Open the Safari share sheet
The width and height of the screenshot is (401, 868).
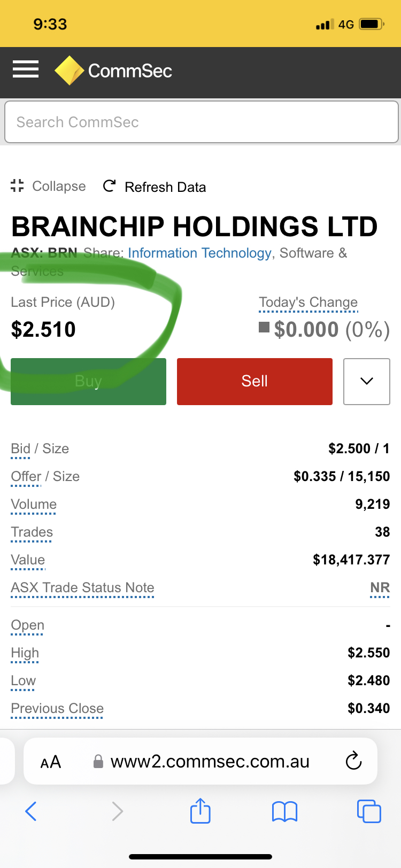pos(200,811)
